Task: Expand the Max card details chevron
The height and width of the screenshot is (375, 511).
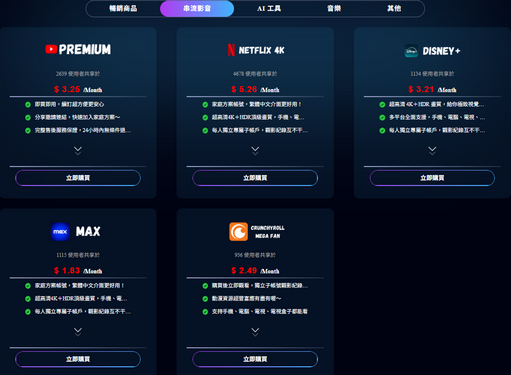Action: (78, 332)
